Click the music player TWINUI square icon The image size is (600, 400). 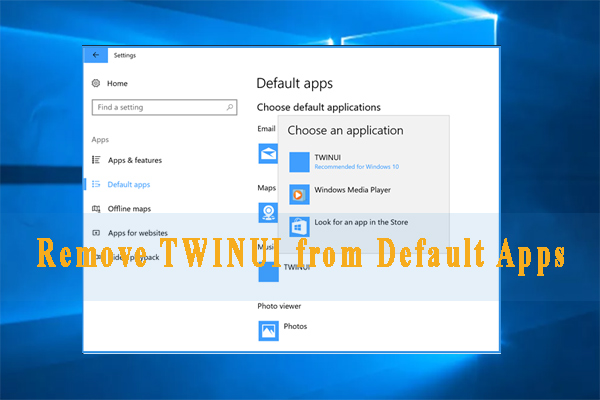pos(269,272)
